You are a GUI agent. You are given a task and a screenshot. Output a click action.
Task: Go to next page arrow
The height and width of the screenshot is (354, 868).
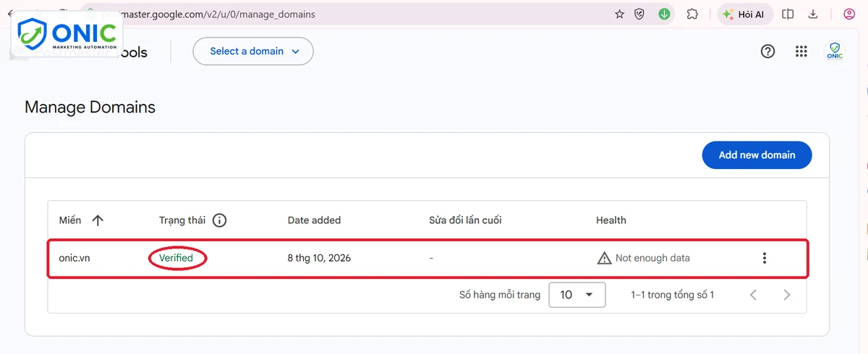787,295
